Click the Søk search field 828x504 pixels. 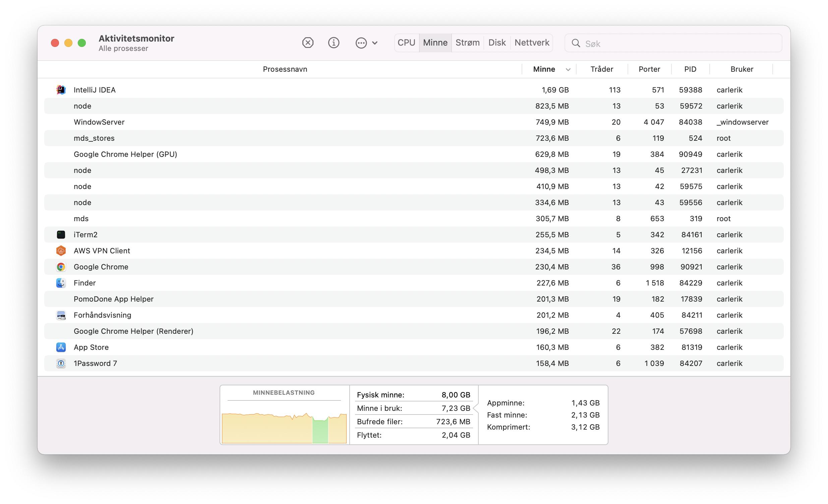coord(673,43)
